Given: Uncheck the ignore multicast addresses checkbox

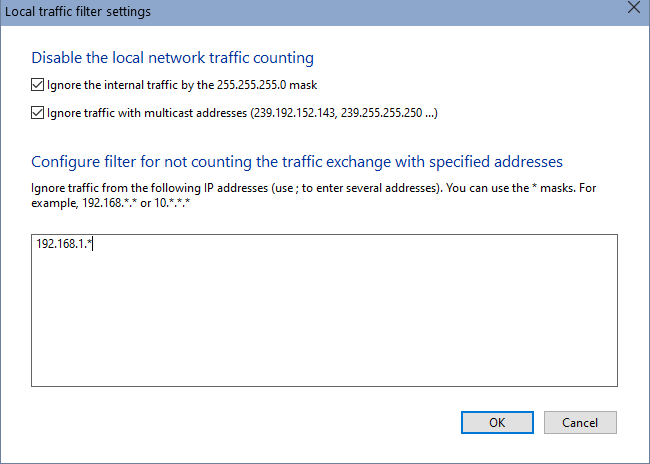Looking at the screenshot, I should click(x=38, y=113).
